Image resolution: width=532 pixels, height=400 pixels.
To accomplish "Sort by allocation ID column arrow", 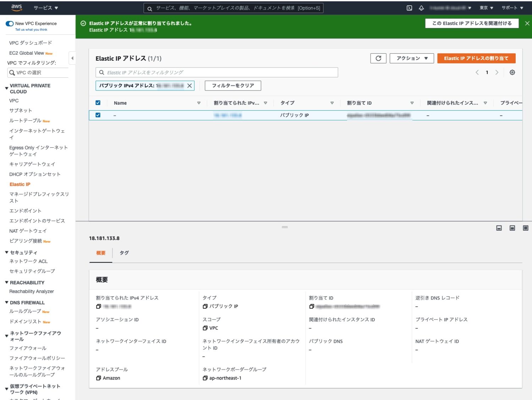I will [412, 103].
